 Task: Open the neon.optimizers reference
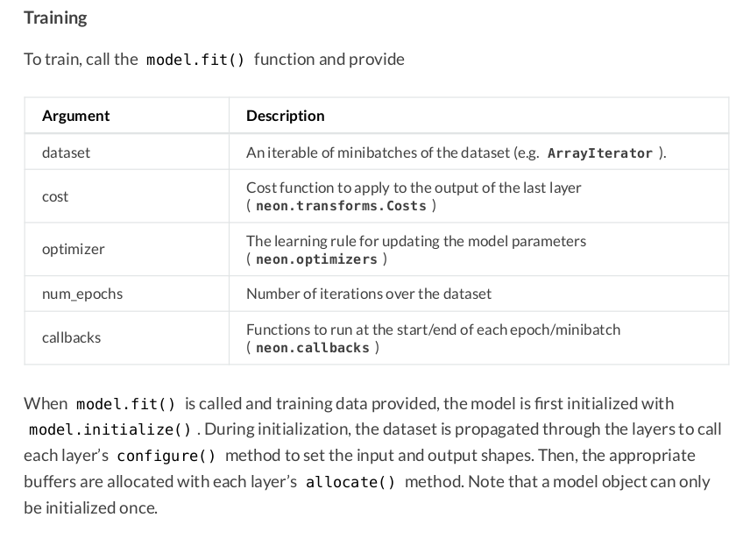316,259
